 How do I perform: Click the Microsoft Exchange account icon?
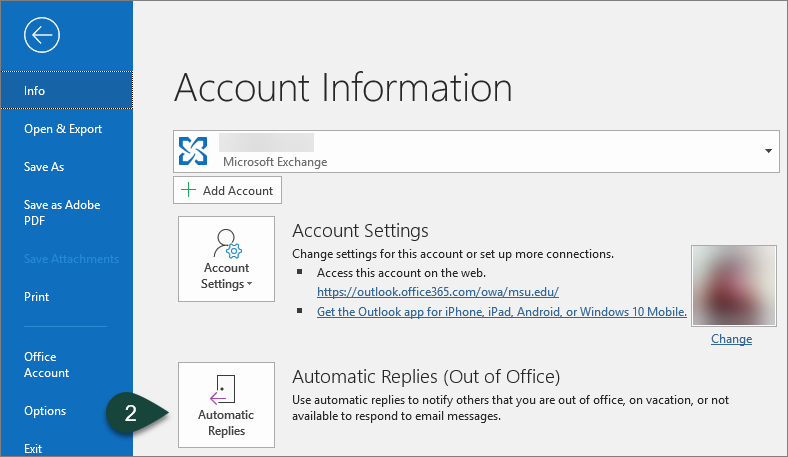pyautogui.click(x=192, y=151)
